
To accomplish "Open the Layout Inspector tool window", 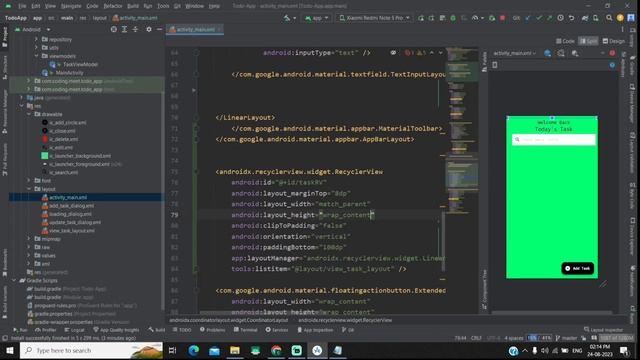I will [x=603, y=330].
